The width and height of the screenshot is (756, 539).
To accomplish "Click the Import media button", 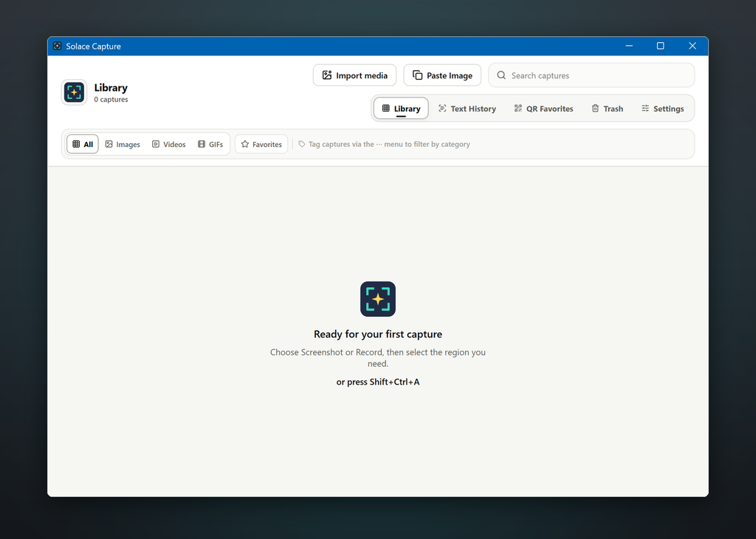I will pos(354,75).
